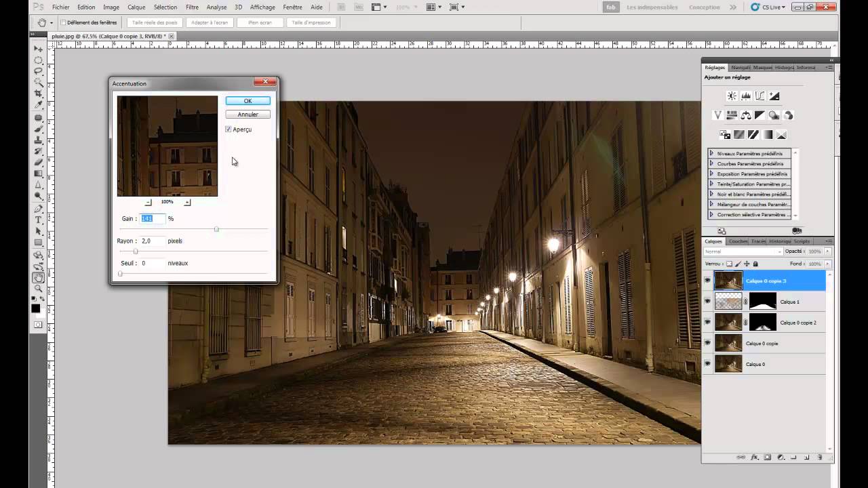Screen dimensions: 868x488
Task: Open the Fond value dropdown arrow
Action: tap(827, 264)
